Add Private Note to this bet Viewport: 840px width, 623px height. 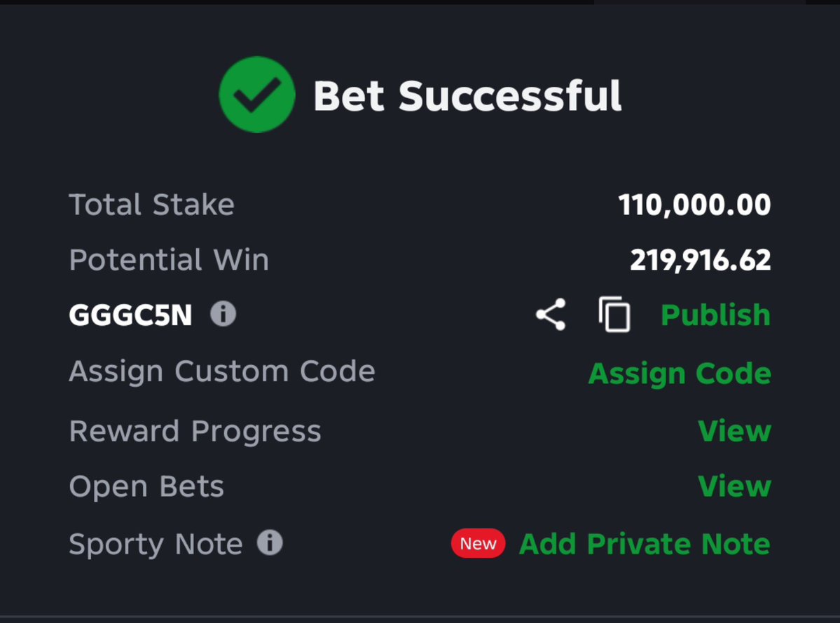645,544
